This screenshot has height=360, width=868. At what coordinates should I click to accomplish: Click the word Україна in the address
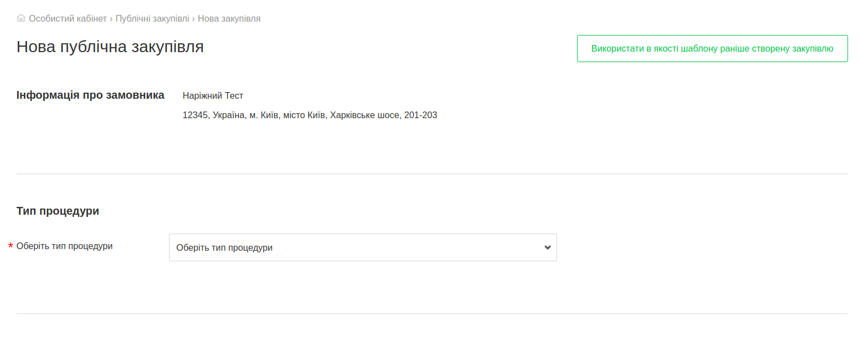tap(227, 115)
